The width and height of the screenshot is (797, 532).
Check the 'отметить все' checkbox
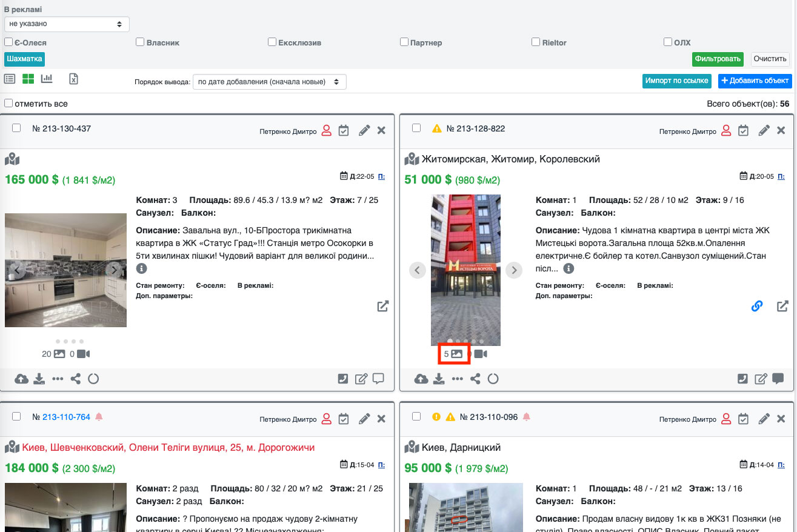(8, 104)
